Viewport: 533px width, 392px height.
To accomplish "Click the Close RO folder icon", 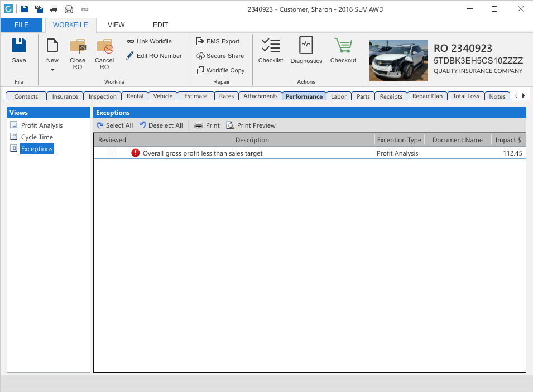I will 78,54.
